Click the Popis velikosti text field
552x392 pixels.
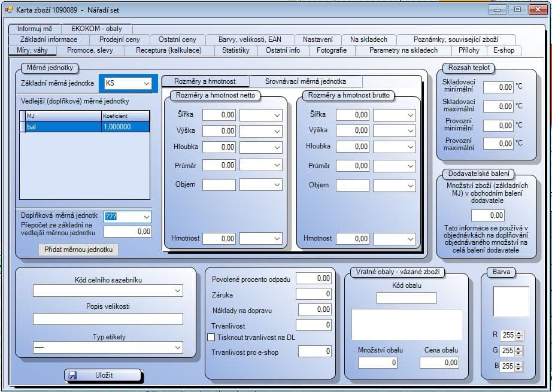(x=108, y=319)
